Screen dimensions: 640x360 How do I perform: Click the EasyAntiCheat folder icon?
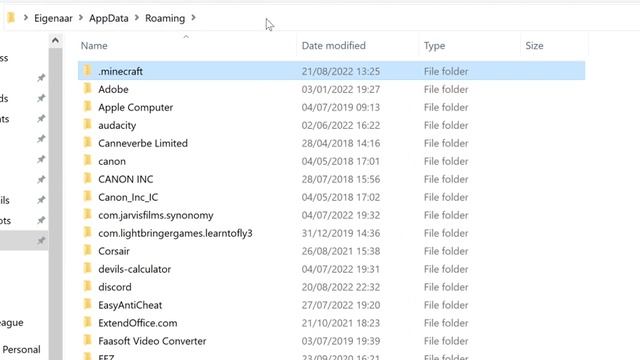click(87, 304)
